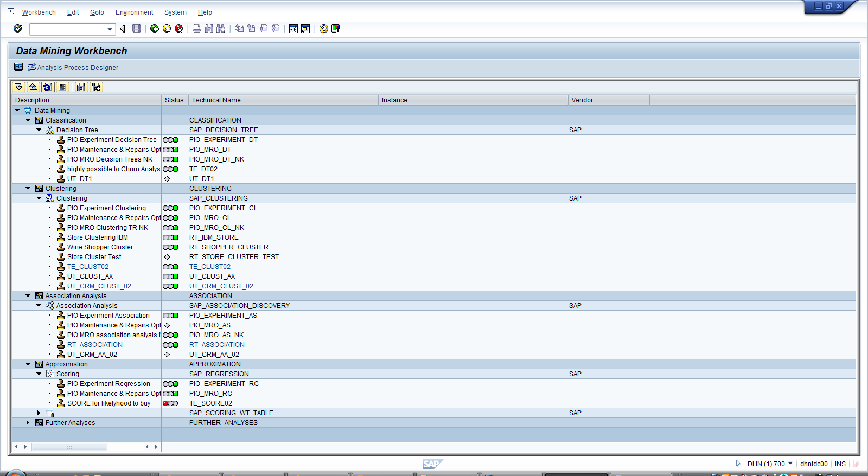
Task: Click the Refresh icon in the tree toolbar
Action: [x=48, y=87]
